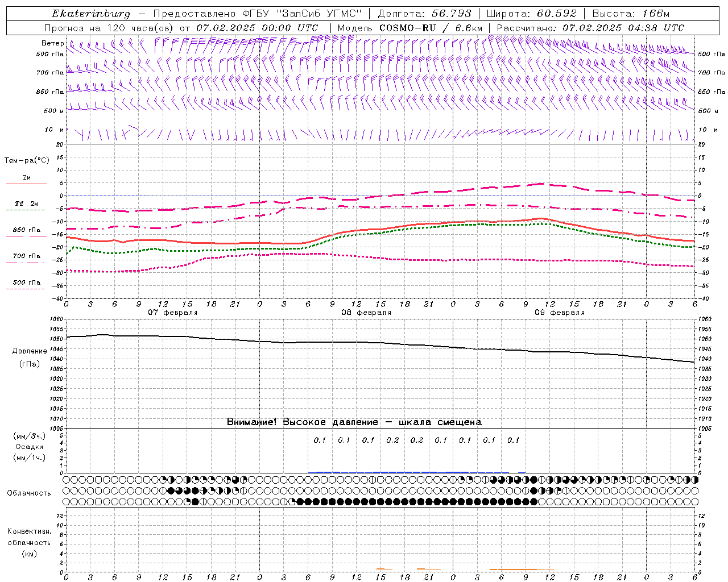Select Прогноз на 120 часа(ов) header text
Viewport: 728px width, 582px height.
(110, 28)
